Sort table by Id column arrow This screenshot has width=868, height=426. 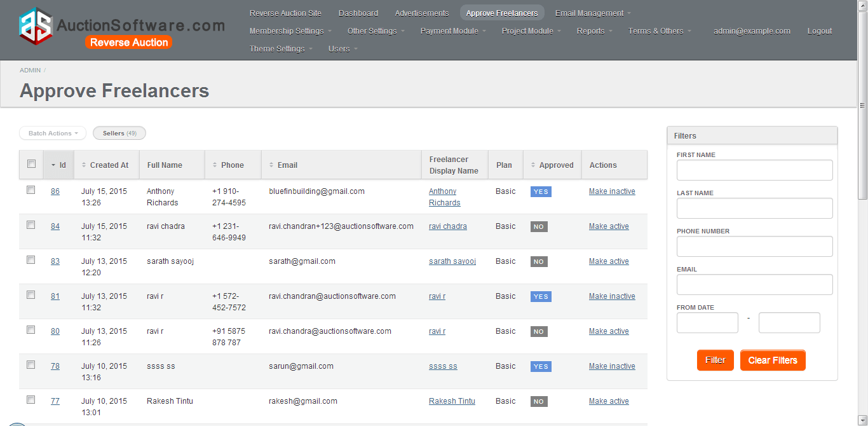(53, 165)
